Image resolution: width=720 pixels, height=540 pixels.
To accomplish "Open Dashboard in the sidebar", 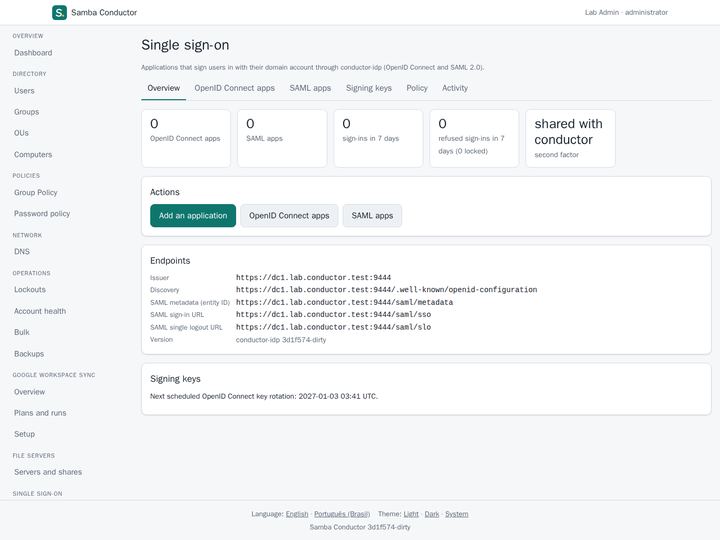I will 33,53.
